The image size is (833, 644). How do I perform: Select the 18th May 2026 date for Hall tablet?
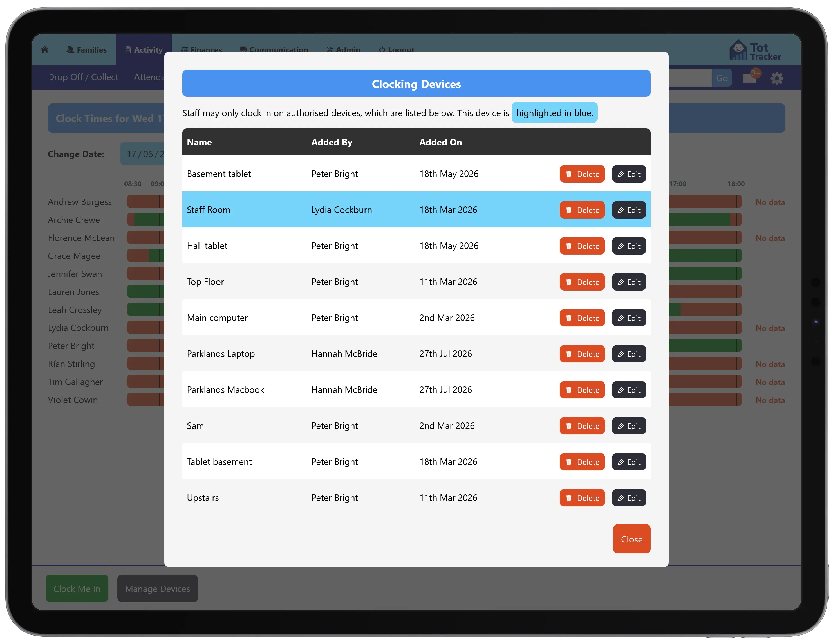[x=449, y=246]
